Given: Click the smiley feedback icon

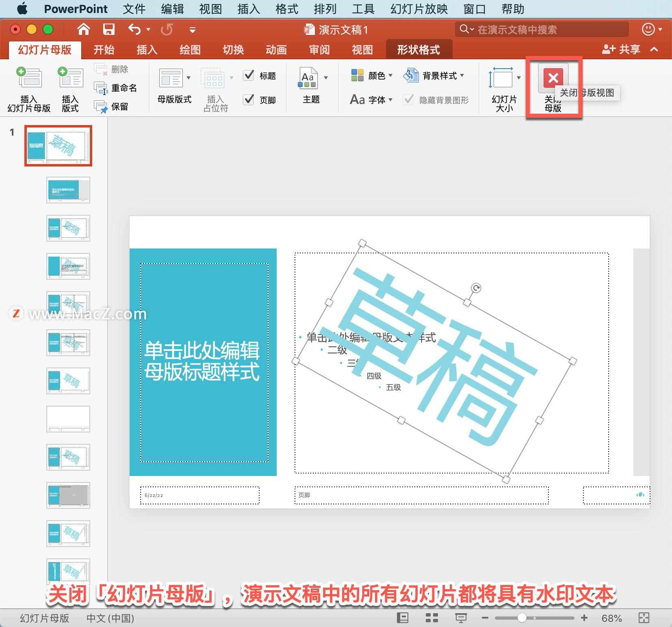Looking at the screenshot, I should tap(648, 29).
